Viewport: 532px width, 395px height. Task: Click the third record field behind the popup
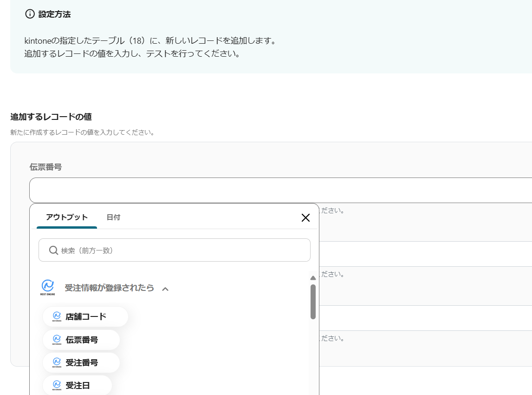pyautogui.click(x=425, y=318)
